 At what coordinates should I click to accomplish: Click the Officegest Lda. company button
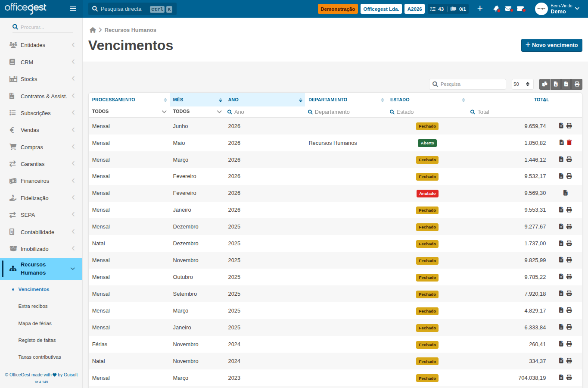click(x=381, y=9)
